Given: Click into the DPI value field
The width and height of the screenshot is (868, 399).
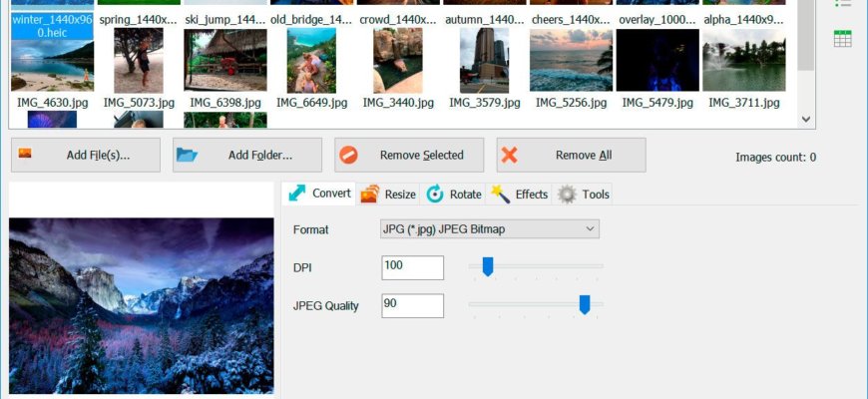Looking at the screenshot, I should coord(412,267).
